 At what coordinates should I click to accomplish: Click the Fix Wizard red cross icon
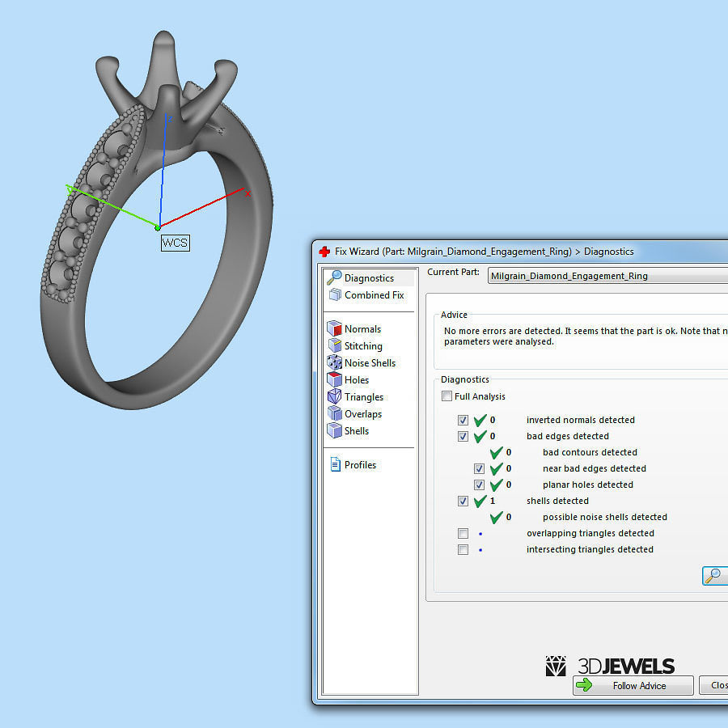coord(324,252)
